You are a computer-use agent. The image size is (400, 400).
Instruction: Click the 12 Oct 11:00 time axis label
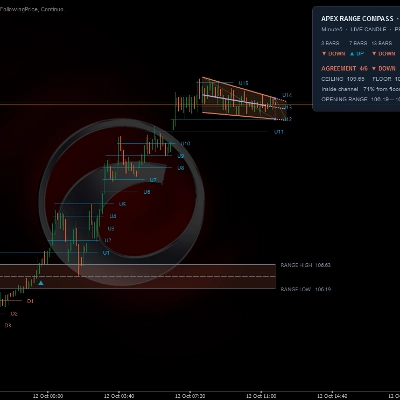click(261, 396)
